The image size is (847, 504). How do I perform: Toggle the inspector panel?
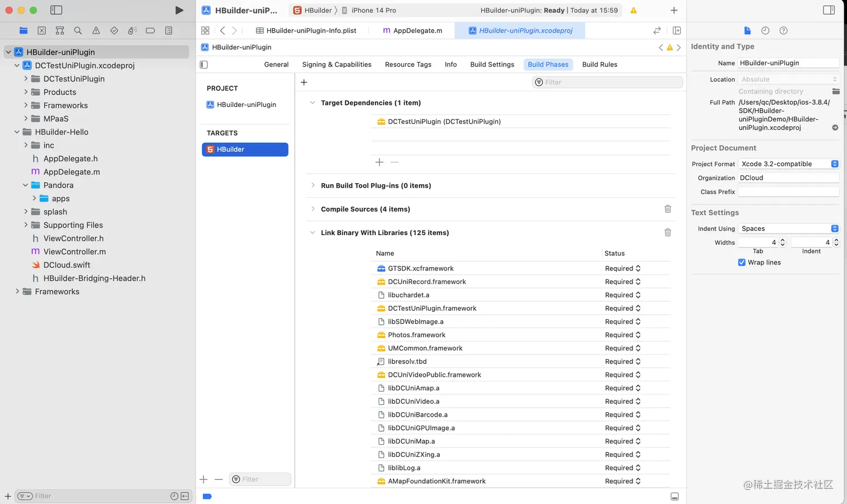coord(829,10)
